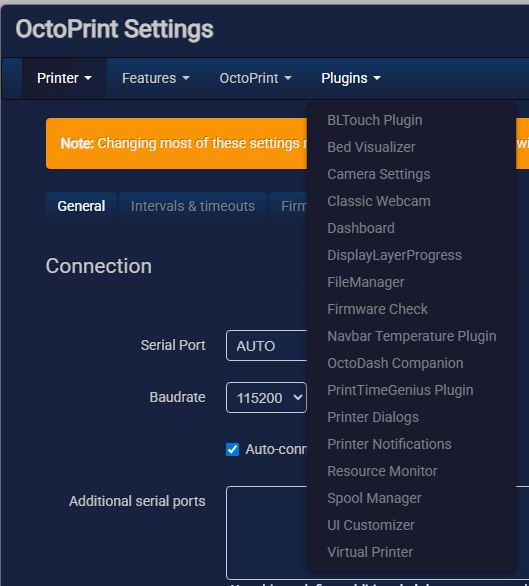The height and width of the screenshot is (586, 529).
Task: Choose Navbar Temperature Plugin
Action: pyautogui.click(x=412, y=336)
